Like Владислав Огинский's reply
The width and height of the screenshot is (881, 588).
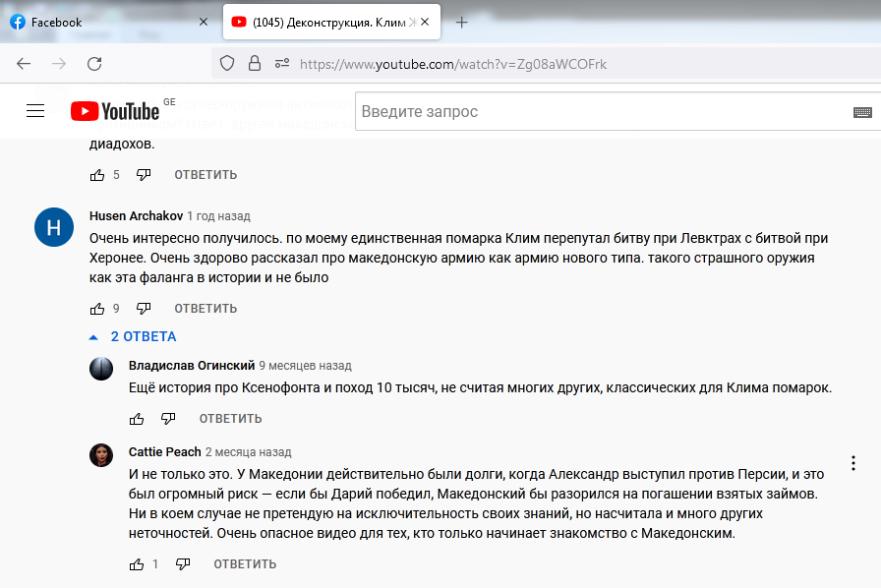coord(137,419)
